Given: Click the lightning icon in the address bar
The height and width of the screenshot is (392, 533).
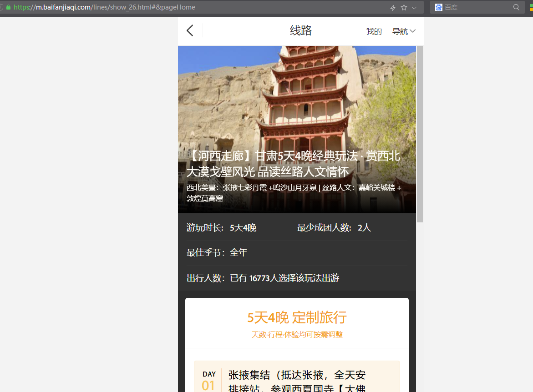Looking at the screenshot, I should 392,7.
